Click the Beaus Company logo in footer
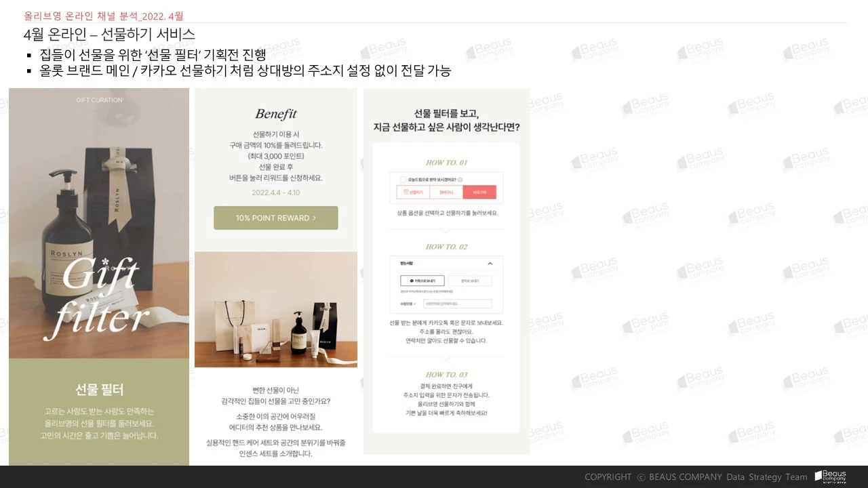 (x=830, y=476)
